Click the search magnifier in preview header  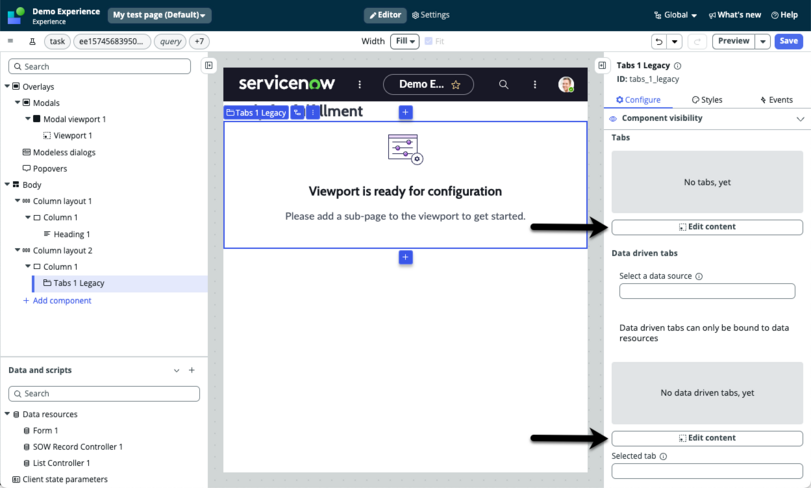[x=503, y=84]
